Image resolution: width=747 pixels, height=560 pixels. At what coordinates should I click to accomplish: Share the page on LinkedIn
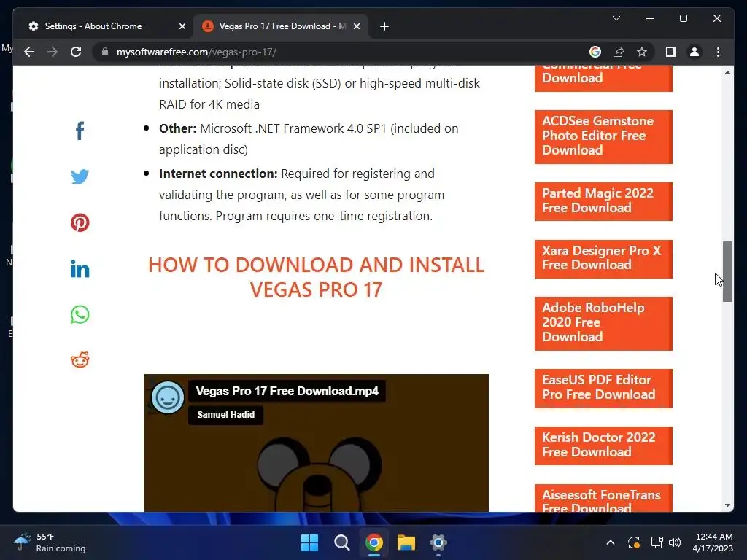[x=80, y=269]
